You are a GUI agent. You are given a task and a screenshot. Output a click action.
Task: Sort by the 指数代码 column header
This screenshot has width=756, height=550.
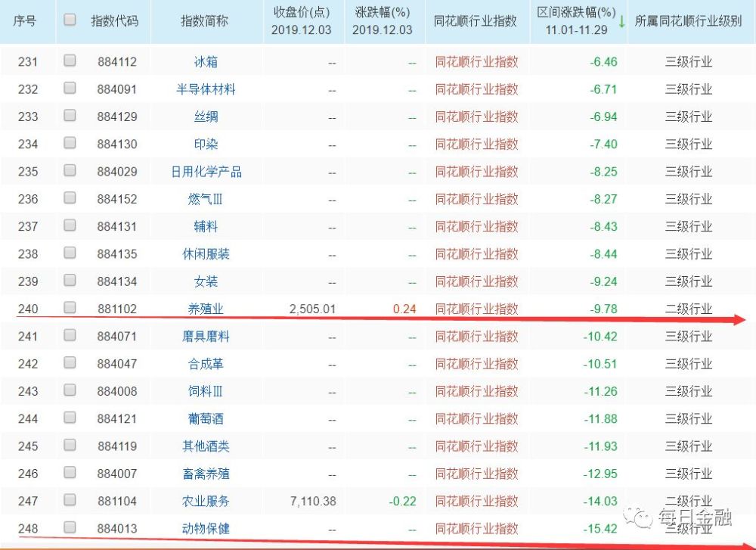(115, 20)
